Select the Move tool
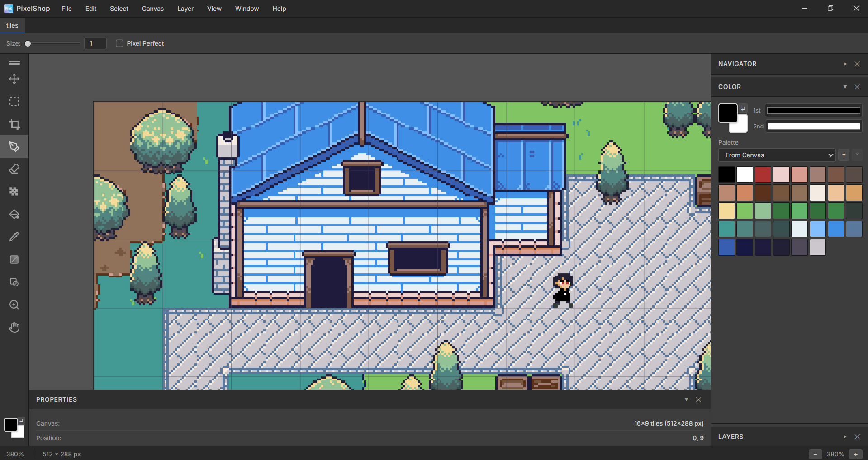Screen dimensions: 868x460 click(x=14, y=79)
